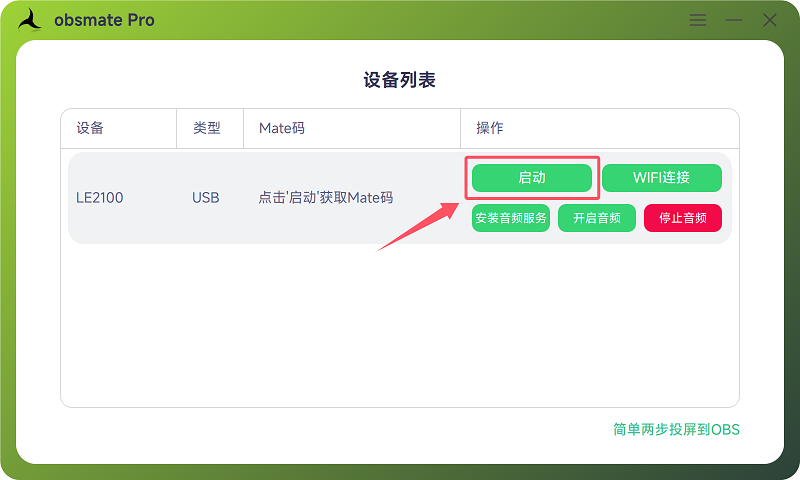Click the obsmate Pro logo icon
800x480 pixels.
pos(30,20)
